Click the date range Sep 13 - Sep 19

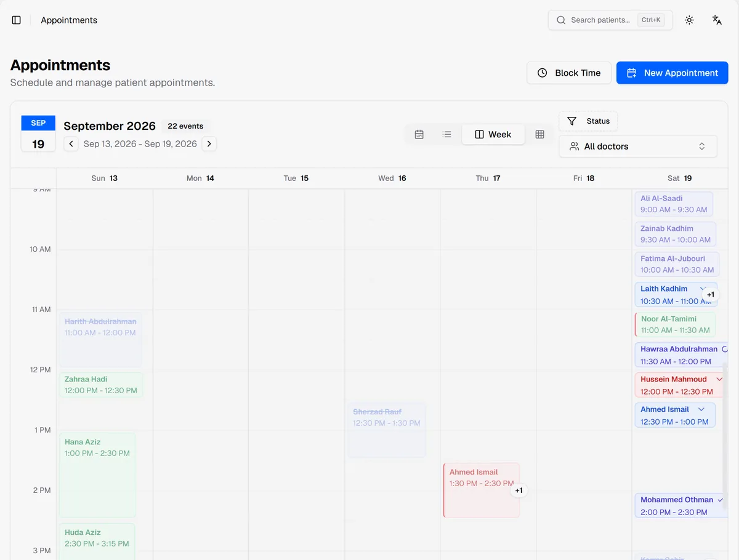tap(140, 144)
